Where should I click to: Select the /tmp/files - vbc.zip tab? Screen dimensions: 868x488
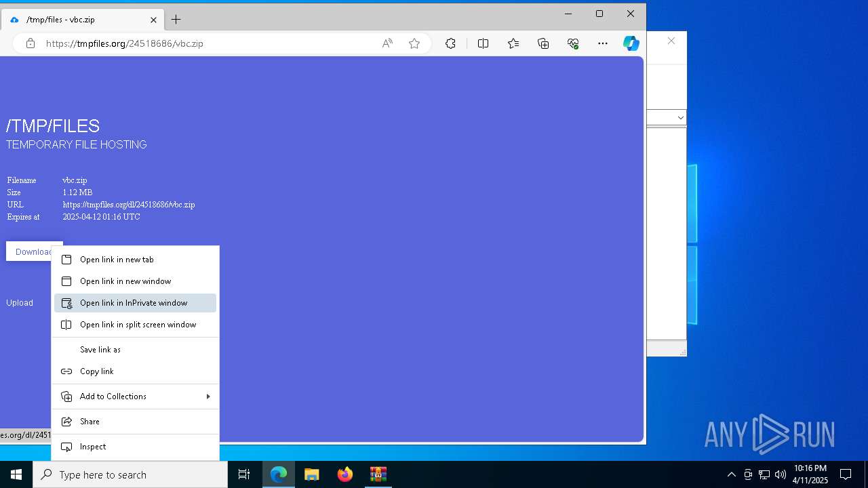(x=83, y=20)
